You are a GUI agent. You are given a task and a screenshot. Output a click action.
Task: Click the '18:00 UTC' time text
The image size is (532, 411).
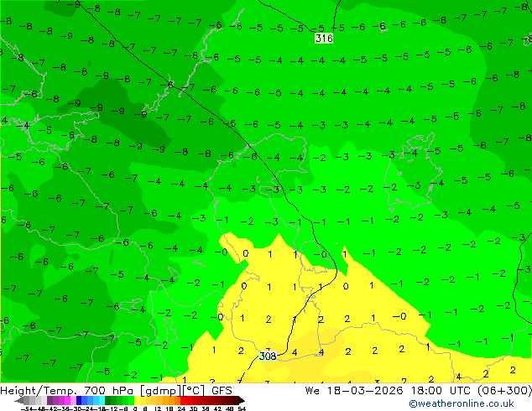coord(442,391)
